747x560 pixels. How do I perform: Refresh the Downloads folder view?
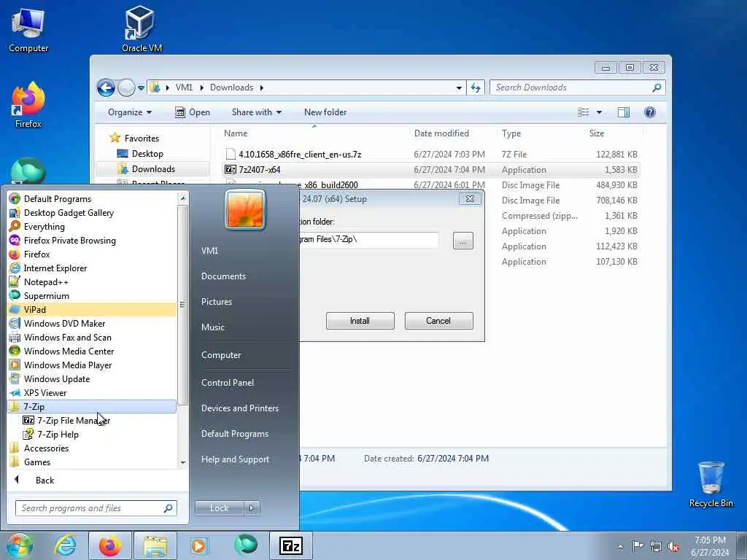click(x=476, y=87)
